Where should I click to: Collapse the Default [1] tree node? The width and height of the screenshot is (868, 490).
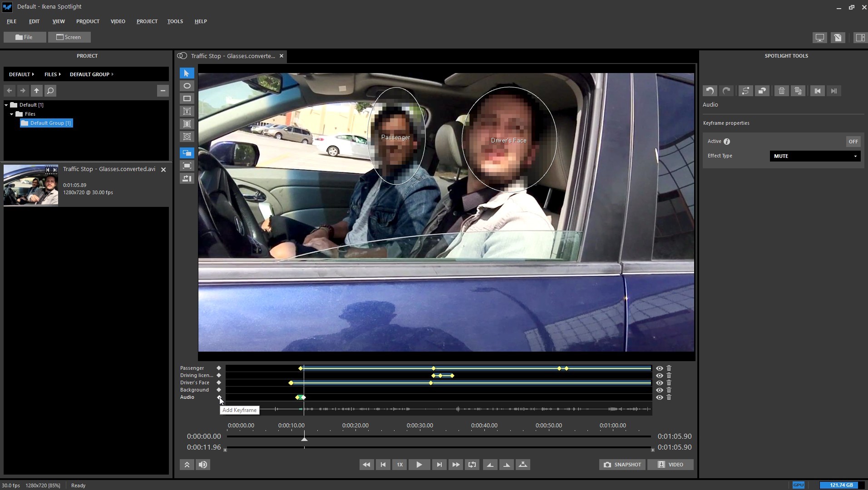pos(6,105)
